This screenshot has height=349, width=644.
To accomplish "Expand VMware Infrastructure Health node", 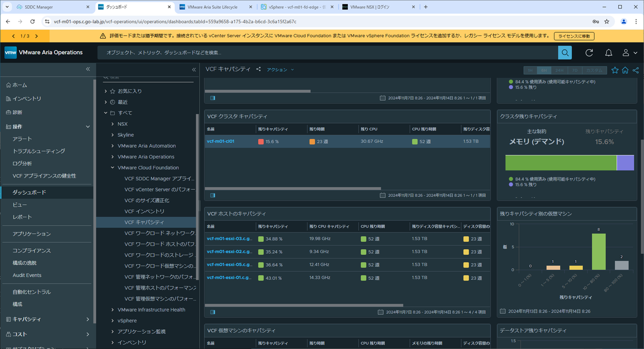I will [112, 309].
